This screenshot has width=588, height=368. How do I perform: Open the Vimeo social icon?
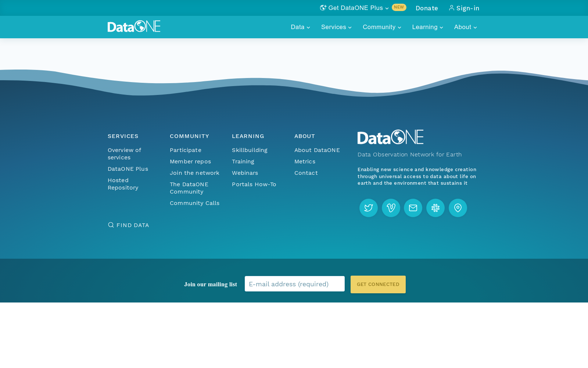(391, 208)
